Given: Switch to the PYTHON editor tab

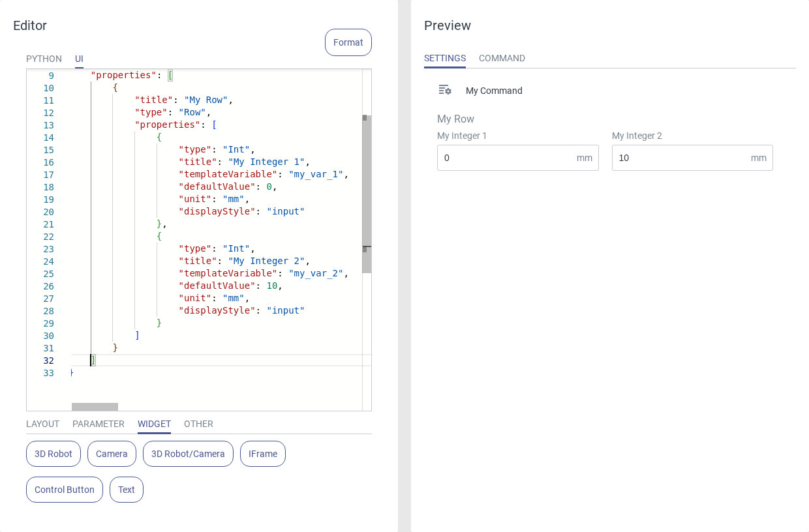Looking at the screenshot, I should point(44,59).
